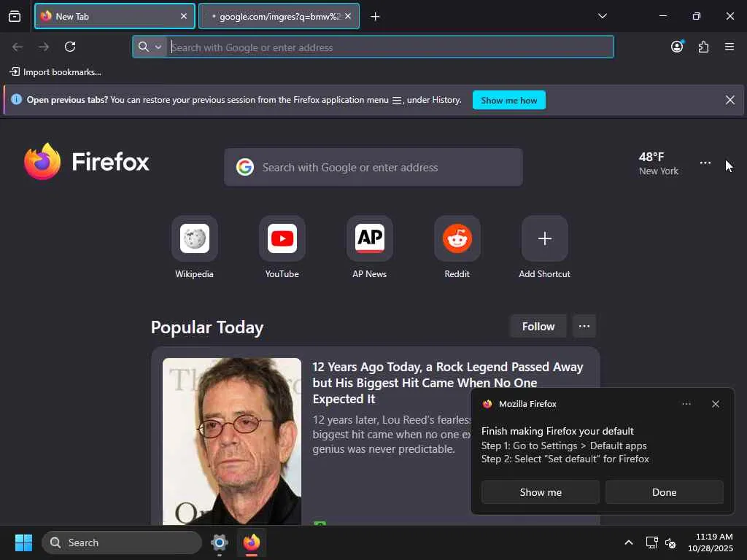The image size is (747, 560).
Task: Close the New Tab tab
Action: pos(183,16)
